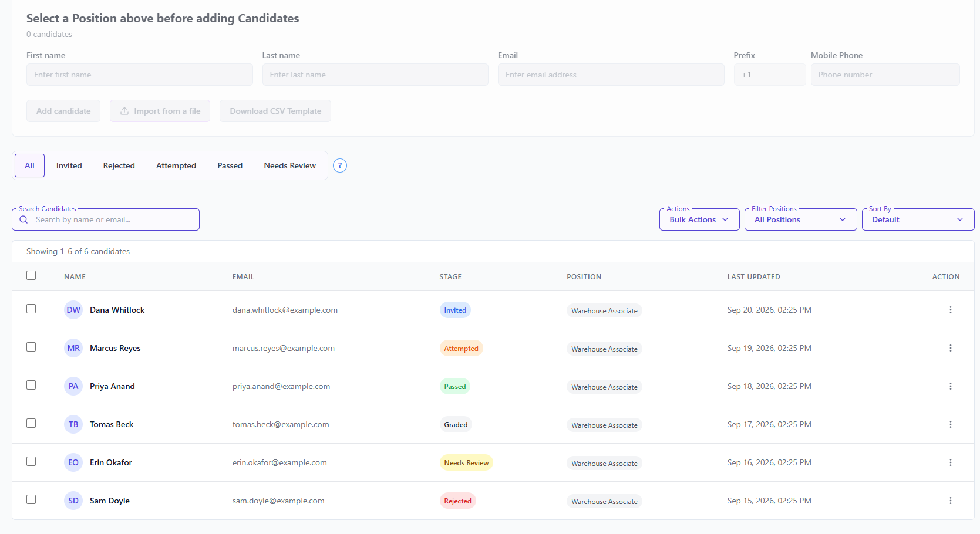980x534 pixels.
Task: Click the Needs Review stage badge for Erin Okafor
Action: (x=466, y=463)
